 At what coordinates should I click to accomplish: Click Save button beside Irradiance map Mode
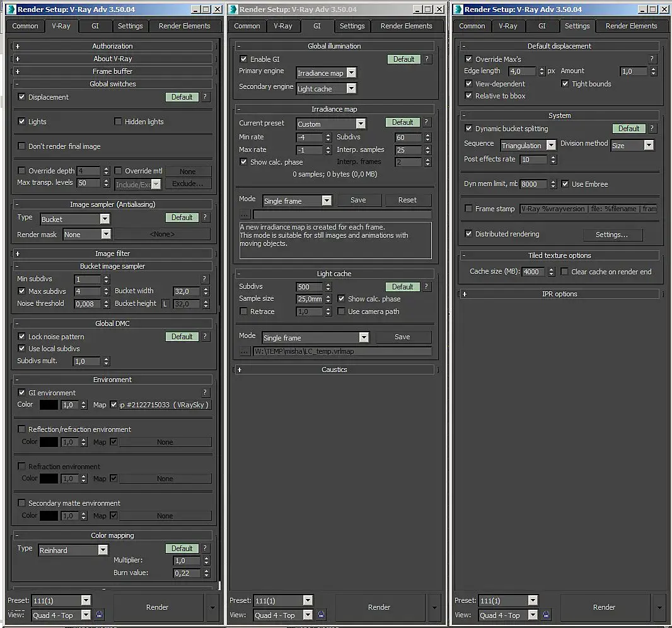(x=358, y=200)
